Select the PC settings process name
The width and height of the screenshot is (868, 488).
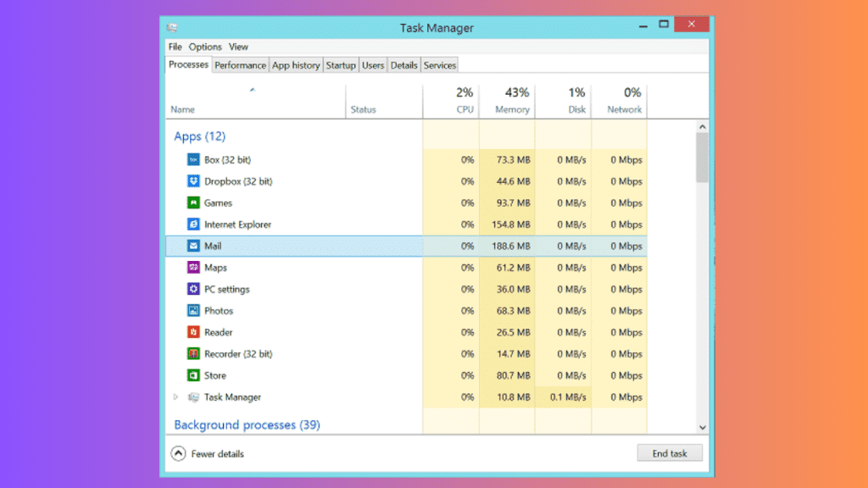click(x=227, y=290)
